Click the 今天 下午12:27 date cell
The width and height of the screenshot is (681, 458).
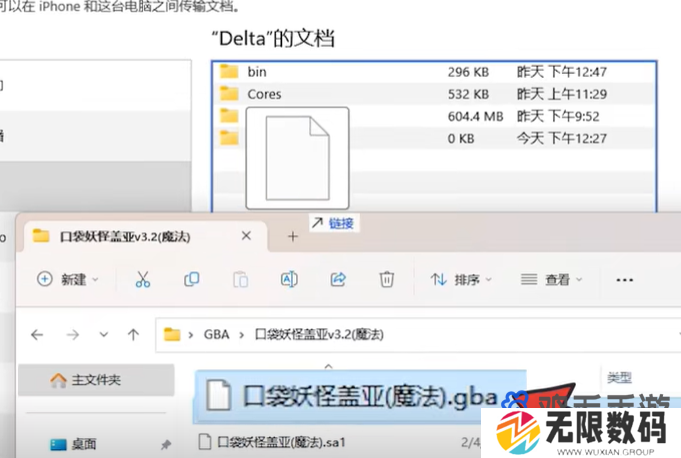tap(561, 138)
